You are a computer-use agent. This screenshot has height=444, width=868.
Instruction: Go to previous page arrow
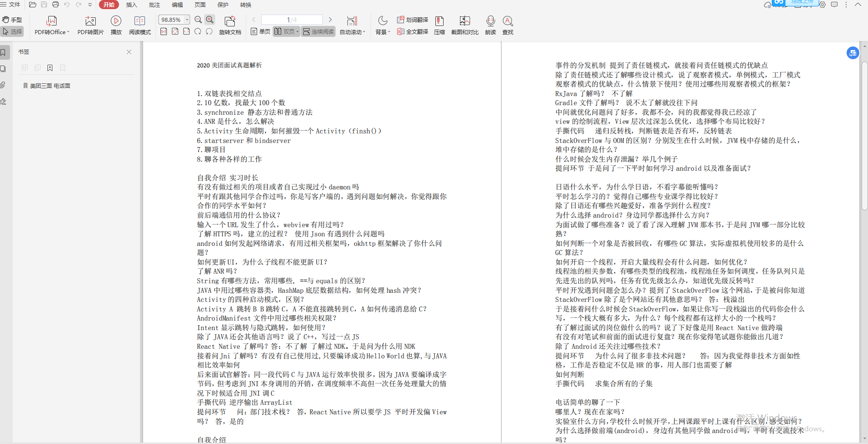coord(254,20)
